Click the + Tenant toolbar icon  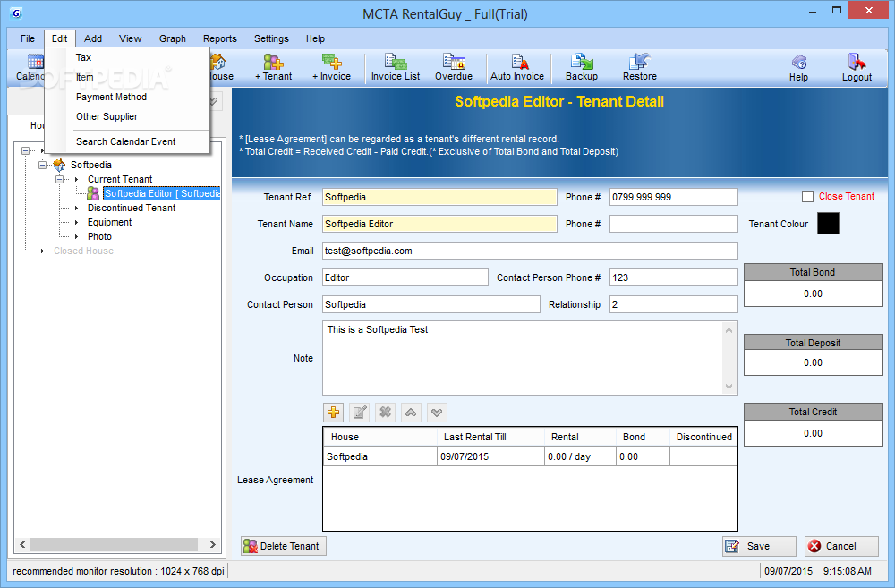click(x=273, y=67)
